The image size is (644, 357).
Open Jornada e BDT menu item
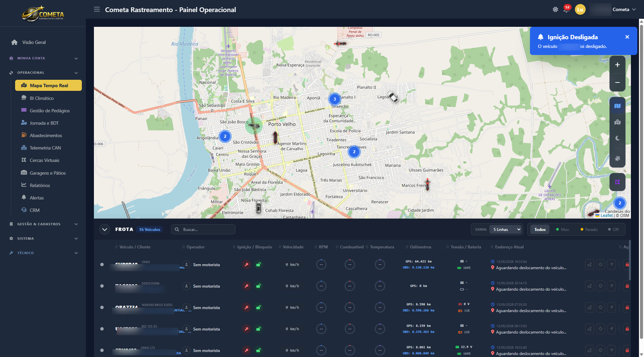point(48,123)
